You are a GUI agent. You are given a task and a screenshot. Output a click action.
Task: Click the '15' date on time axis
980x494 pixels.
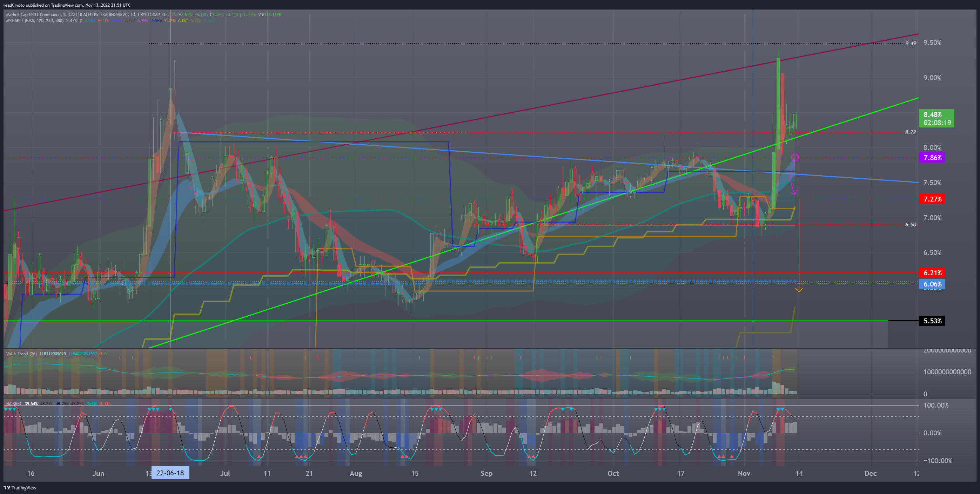click(x=415, y=473)
